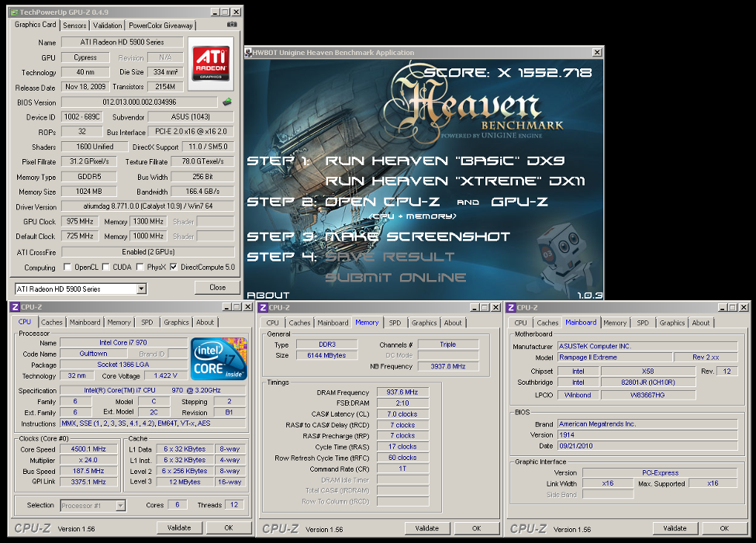
Task: Click the memory Size value 6144 MBytes
Action: coord(327,355)
